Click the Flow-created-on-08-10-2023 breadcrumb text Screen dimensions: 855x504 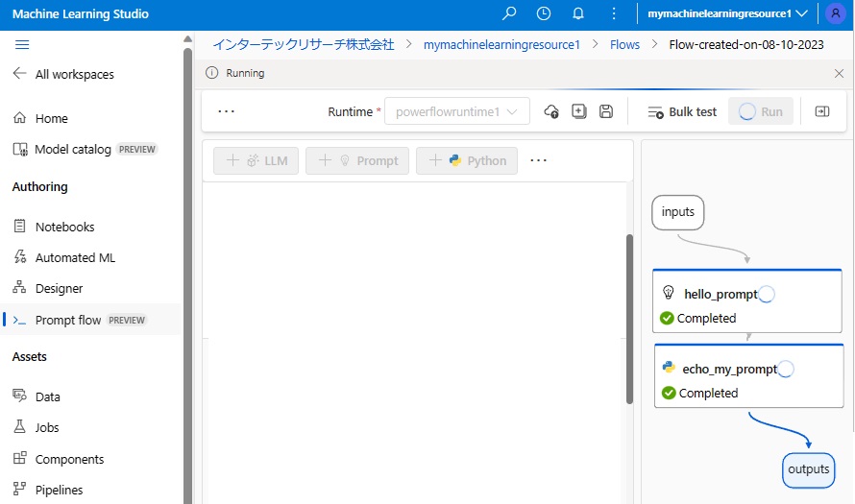[x=745, y=45]
